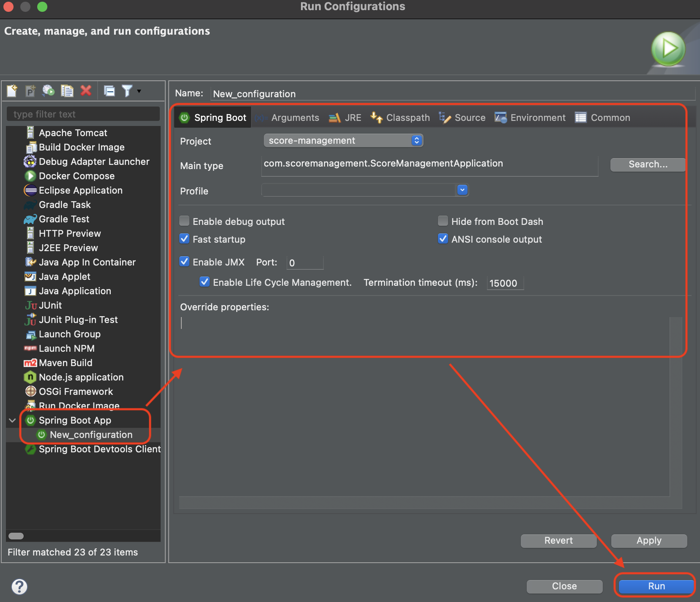Collapse the Spring Boot App tree node
This screenshot has width=700, height=602.
click(12, 420)
